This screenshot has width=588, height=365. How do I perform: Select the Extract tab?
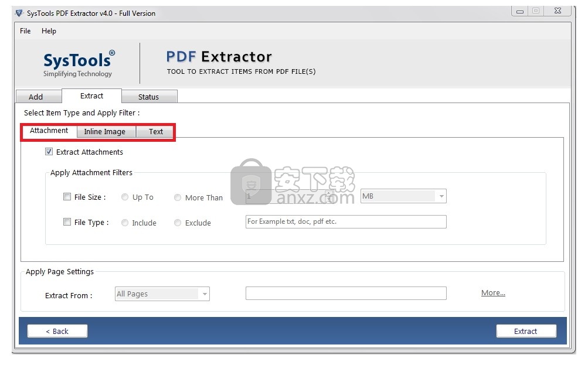point(91,96)
